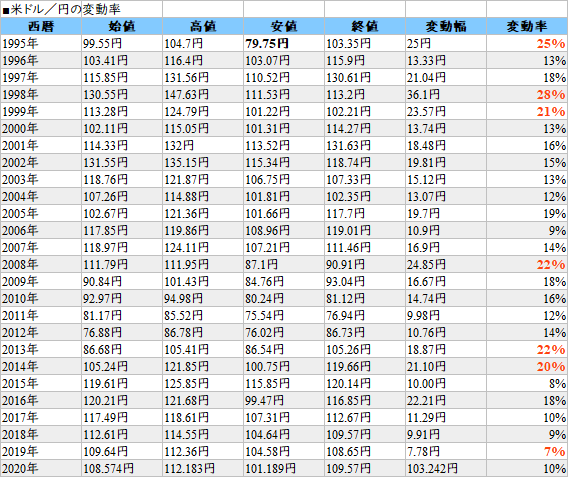This screenshot has width=568, height=477.
Task: Click the 安値 column header
Action: (x=284, y=26)
